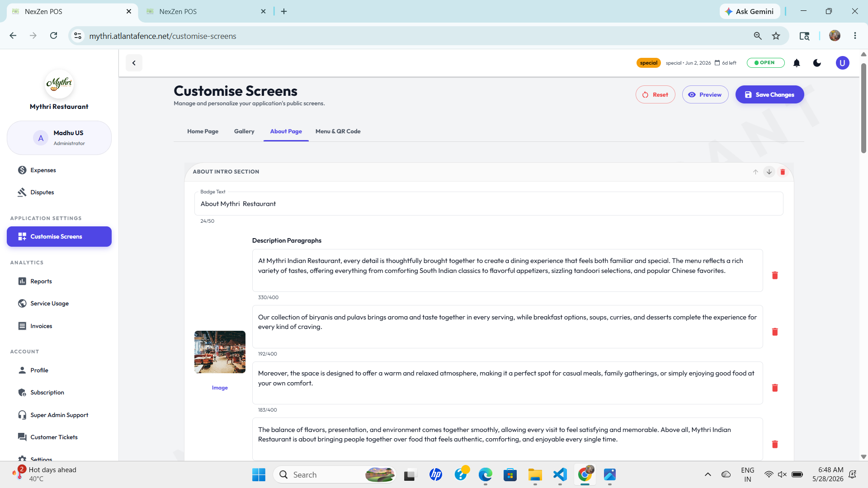Image resolution: width=868 pixels, height=488 pixels.
Task: Toggle dark mode moon icon
Action: click(x=817, y=63)
